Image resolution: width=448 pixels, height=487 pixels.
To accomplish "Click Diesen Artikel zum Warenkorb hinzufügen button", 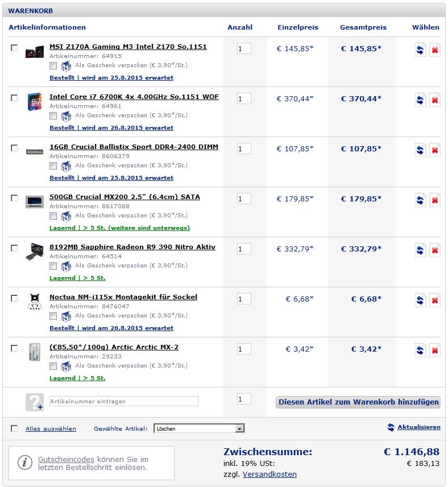I will pos(358,402).
